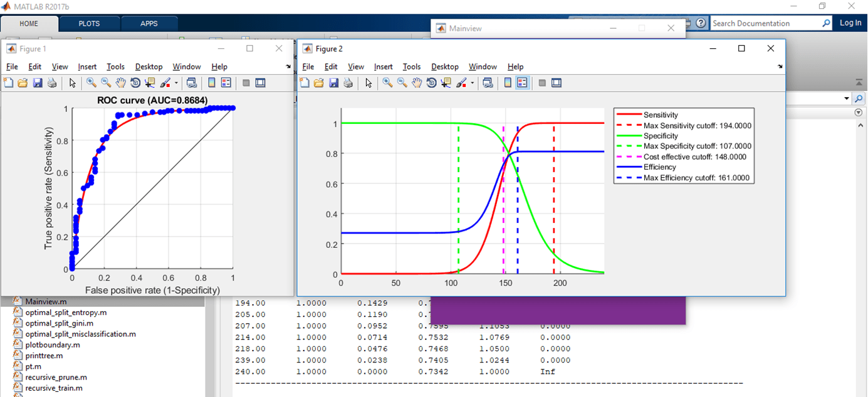Open the address bar dropdown in MATLAB

[x=845, y=98]
